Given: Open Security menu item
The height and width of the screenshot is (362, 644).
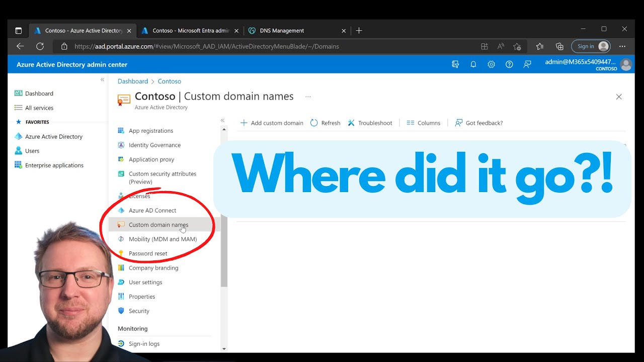Looking at the screenshot, I should coord(139,311).
